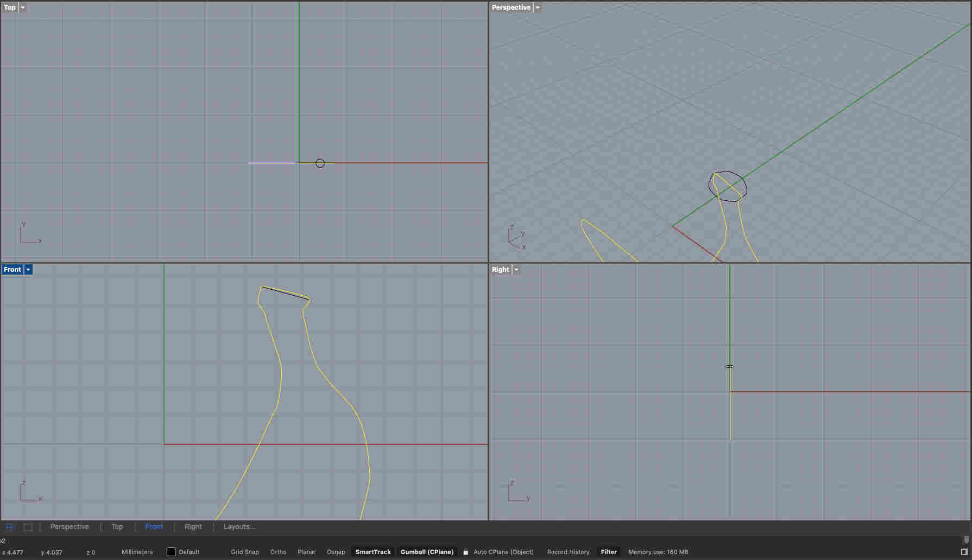Switch to the Front viewport tab
The height and width of the screenshot is (560, 972).
[154, 527]
